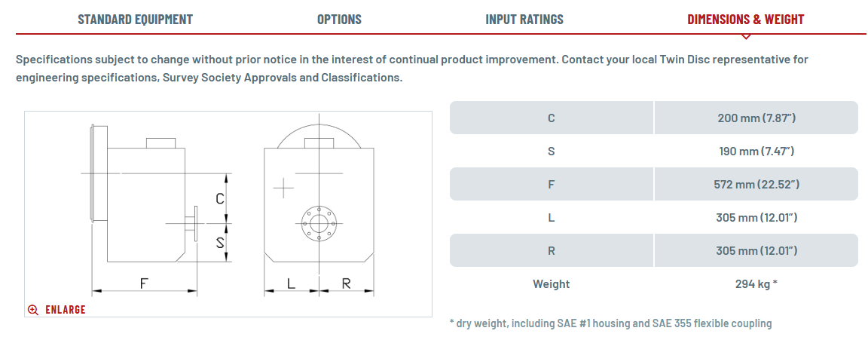This screenshot has width=868, height=340.
Task: Click the Weight row label in the table
Action: pyautogui.click(x=552, y=284)
